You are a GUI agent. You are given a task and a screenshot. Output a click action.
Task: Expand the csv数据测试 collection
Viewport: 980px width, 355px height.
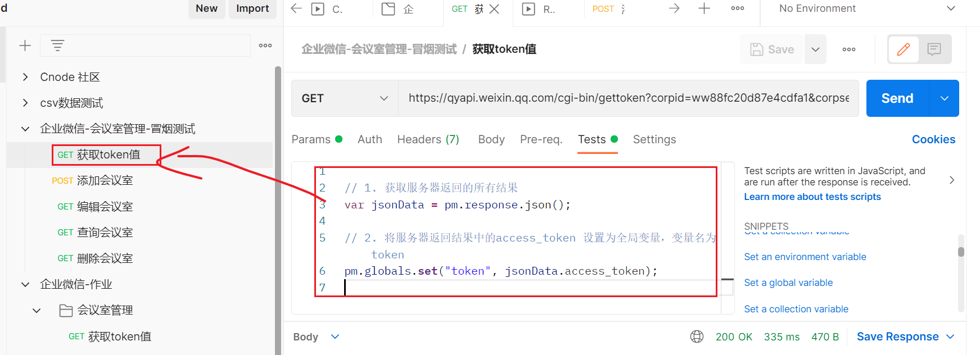pyautogui.click(x=25, y=103)
